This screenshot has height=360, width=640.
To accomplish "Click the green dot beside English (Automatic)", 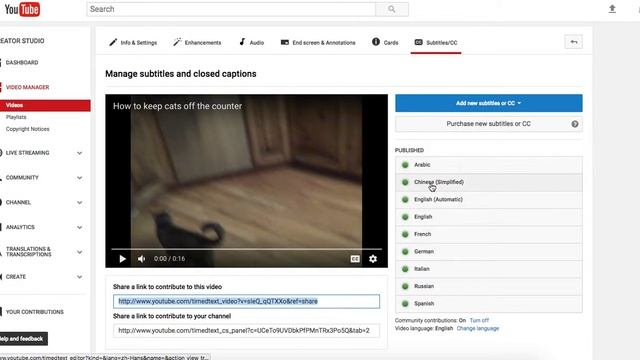I will pyautogui.click(x=405, y=200).
